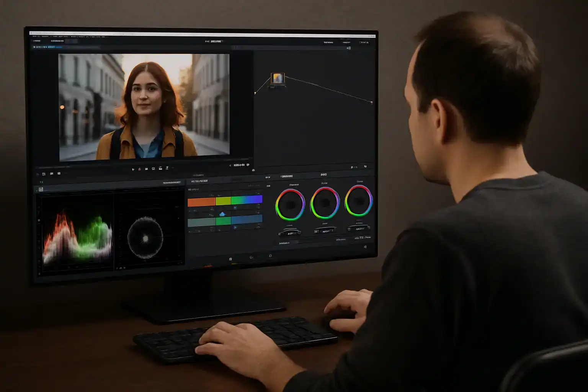Click the arrow pointer tool below the viewer
588x392 pixels.
pyautogui.click(x=133, y=169)
